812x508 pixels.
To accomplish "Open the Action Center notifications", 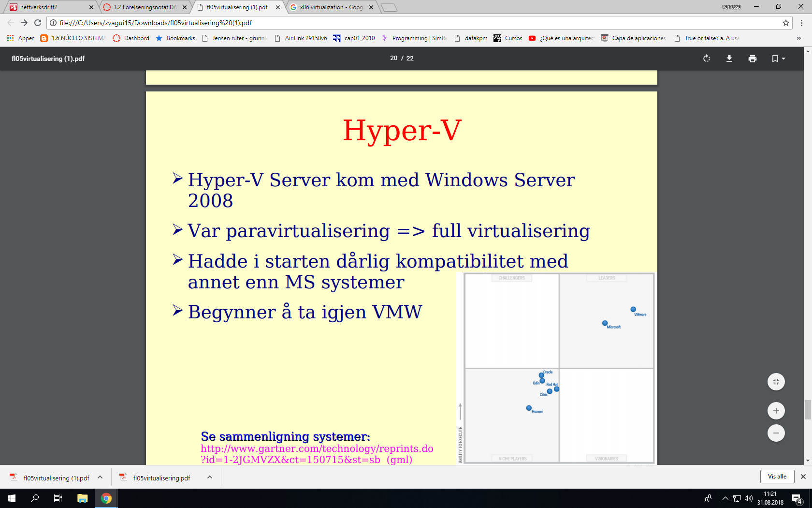I will [x=797, y=498].
